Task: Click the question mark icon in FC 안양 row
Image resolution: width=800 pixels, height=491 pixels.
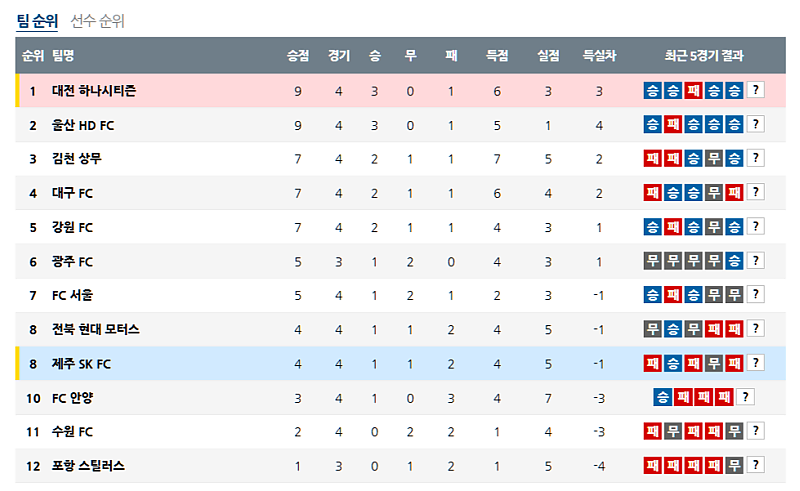Action: point(744,397)
